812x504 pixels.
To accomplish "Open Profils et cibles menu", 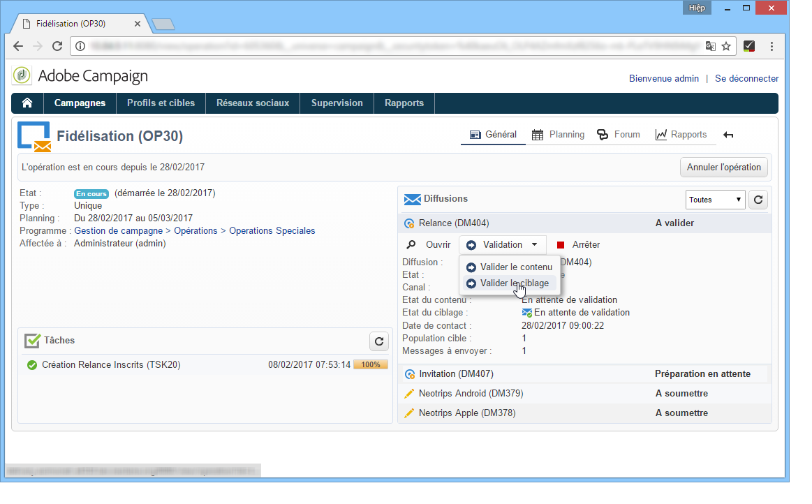I will click(x=161, y=103).
